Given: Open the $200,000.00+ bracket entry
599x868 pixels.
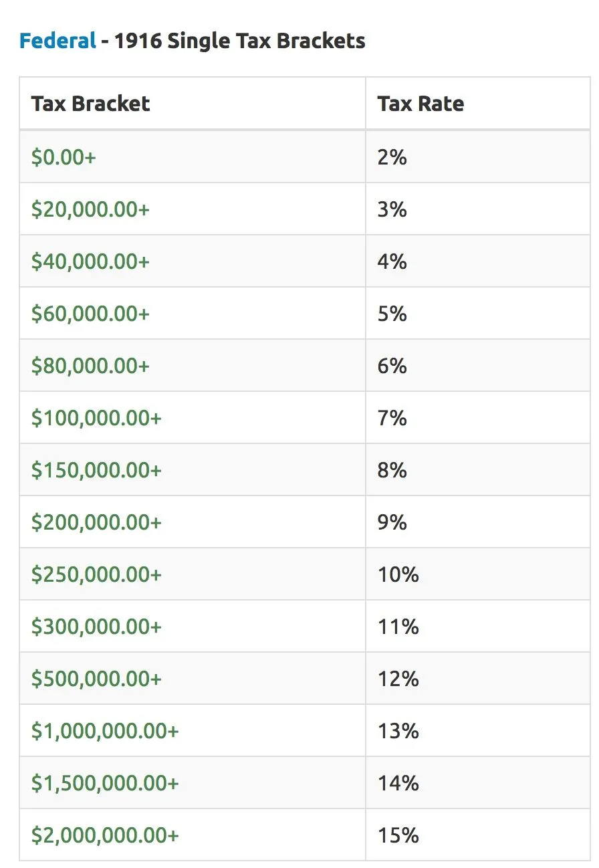Looking at the screenshot, I should tap(96, 522).
